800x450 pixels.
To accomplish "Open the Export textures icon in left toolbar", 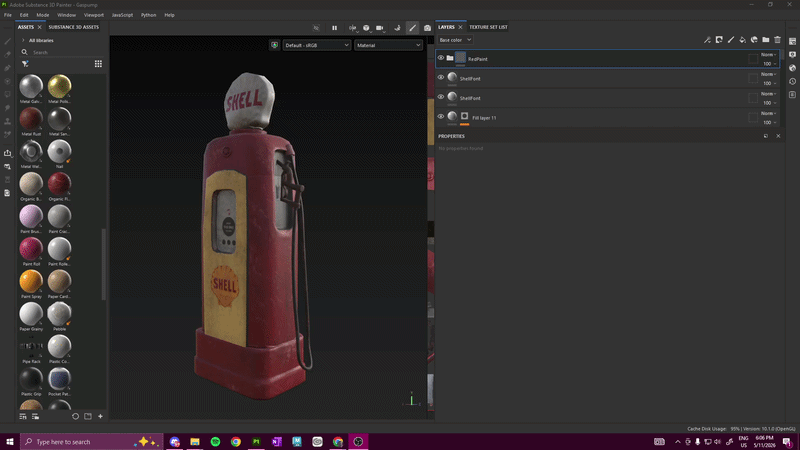I will (8, 153).
